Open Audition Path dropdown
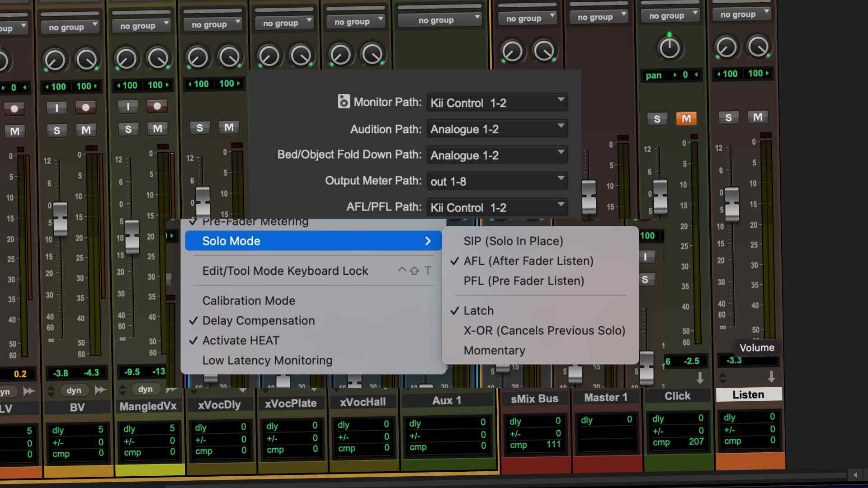The width and height of the screenshot is (868, 488). 497,129
